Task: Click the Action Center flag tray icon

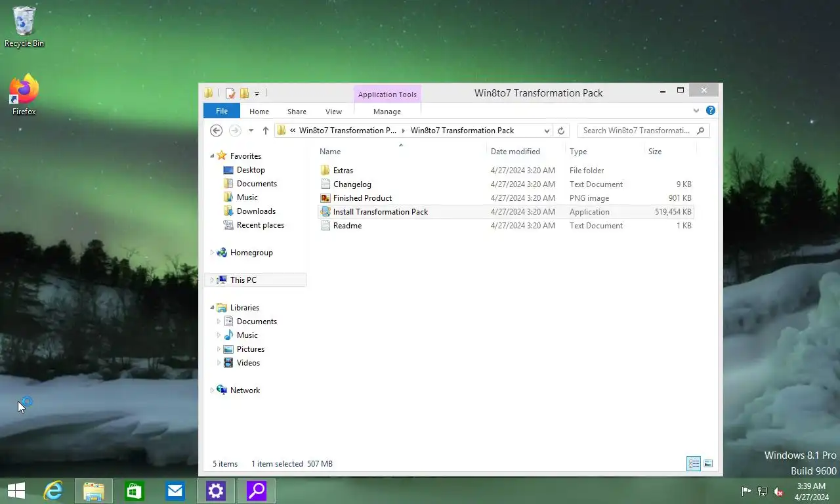Action: click(x=746, y=492)
